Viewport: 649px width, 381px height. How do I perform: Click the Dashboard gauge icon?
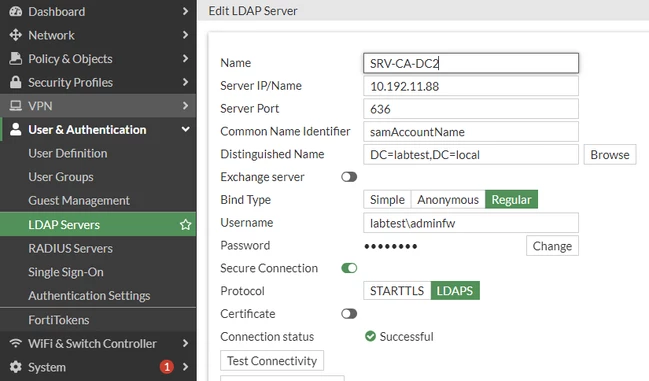tap(15, 12)
